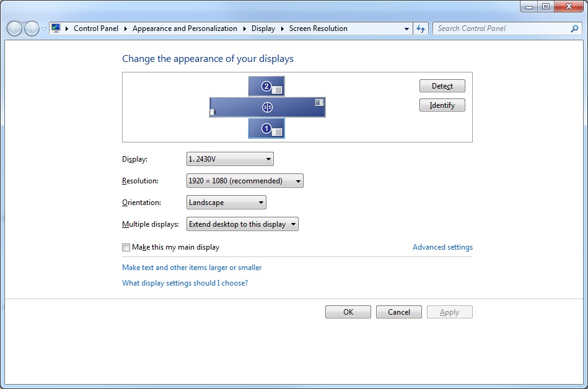The image size is (588, 389).
Task: Expand the arrow after Appearance and Personalization
Action: (244, 29)
